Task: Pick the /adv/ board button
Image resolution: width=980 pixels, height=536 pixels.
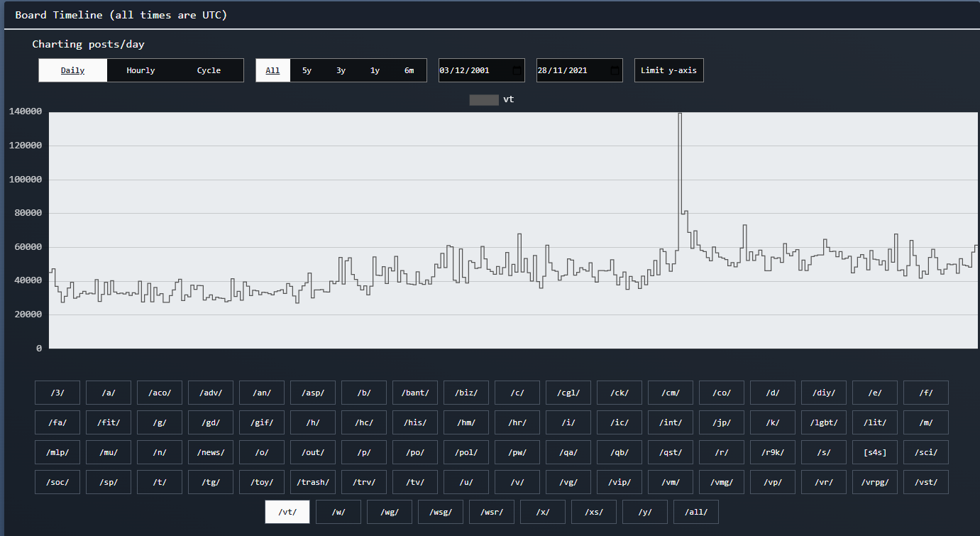Action: (211, 393)
